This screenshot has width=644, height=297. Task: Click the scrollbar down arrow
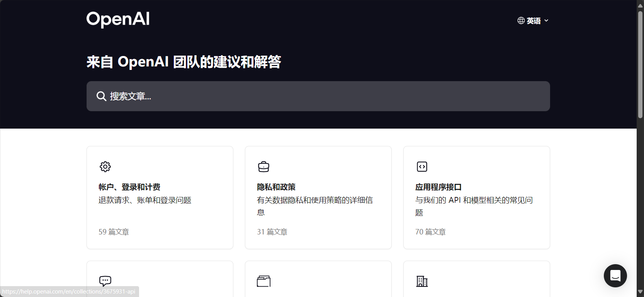pos(640,292)
